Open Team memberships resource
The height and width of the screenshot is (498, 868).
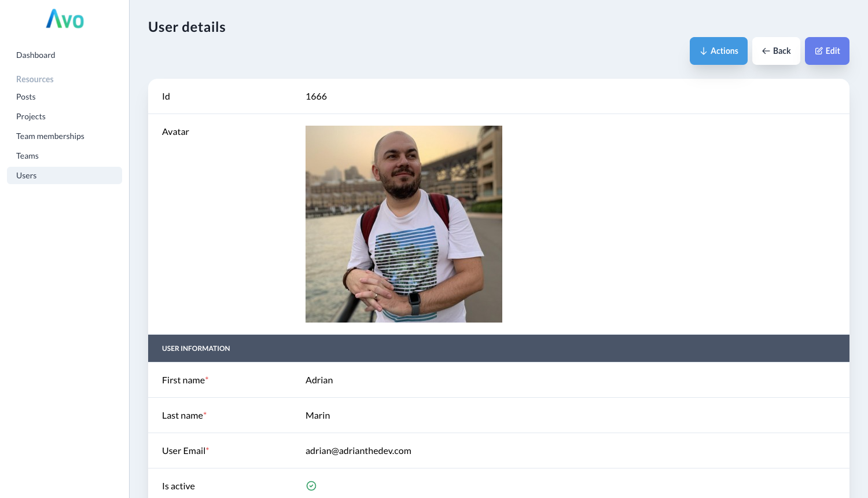[x=50, y=136]
